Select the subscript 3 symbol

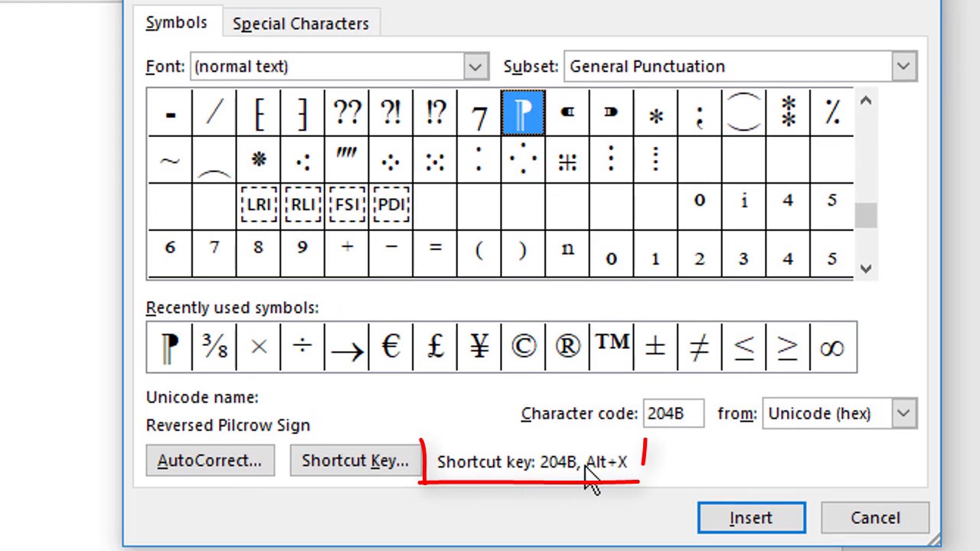click(743, 253)
